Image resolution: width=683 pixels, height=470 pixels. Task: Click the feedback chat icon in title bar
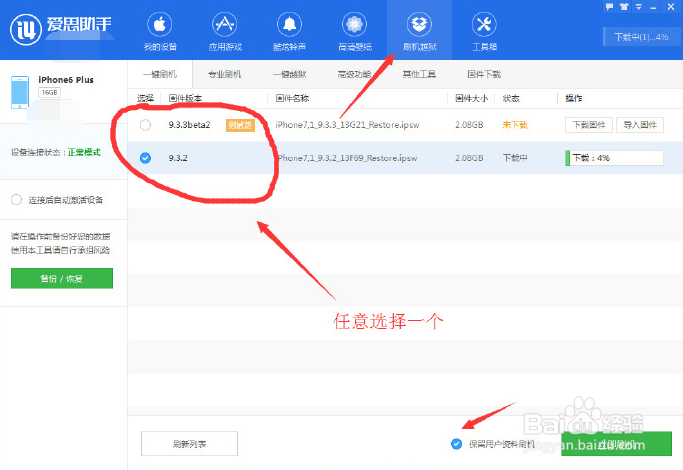coord(609,7)
